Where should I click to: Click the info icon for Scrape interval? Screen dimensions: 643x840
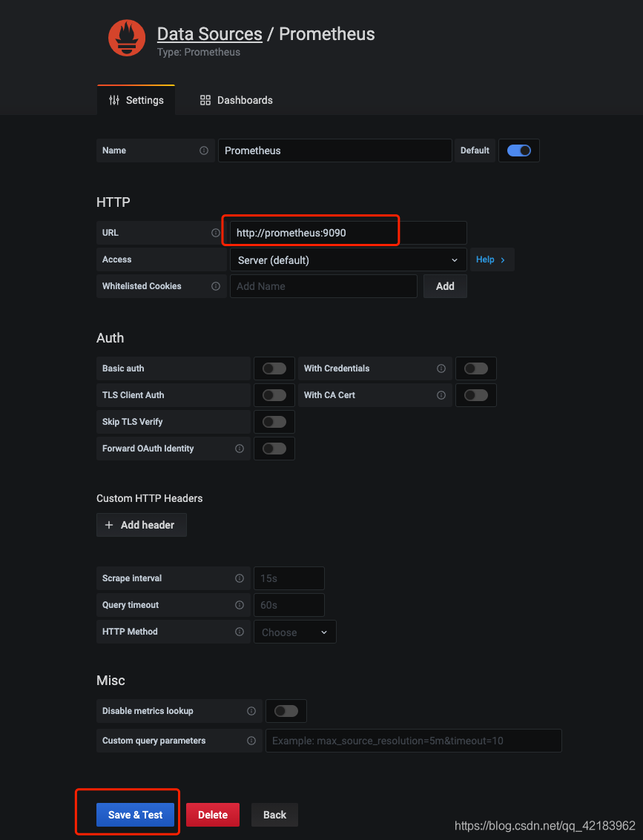pos(240,578)
